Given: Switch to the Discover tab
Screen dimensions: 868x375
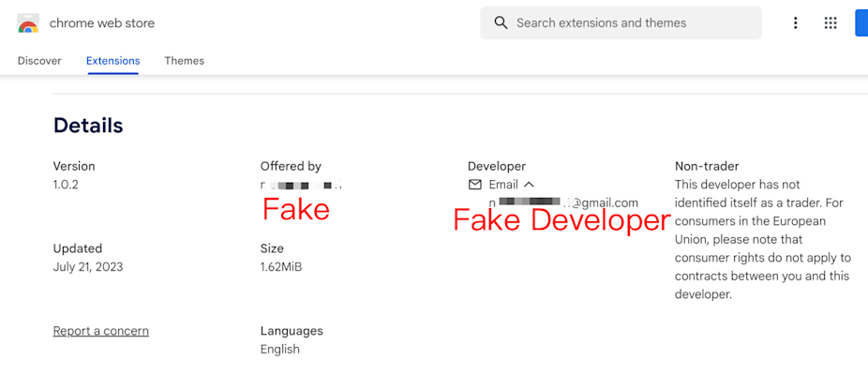Looking at the screenshot, I should pos(39,61).
